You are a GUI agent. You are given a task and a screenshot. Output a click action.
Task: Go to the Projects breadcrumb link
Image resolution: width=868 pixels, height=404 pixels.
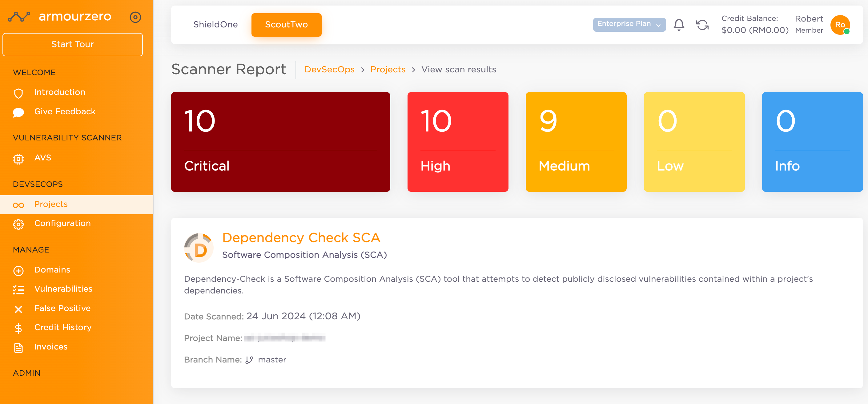[x=388, y=70]
